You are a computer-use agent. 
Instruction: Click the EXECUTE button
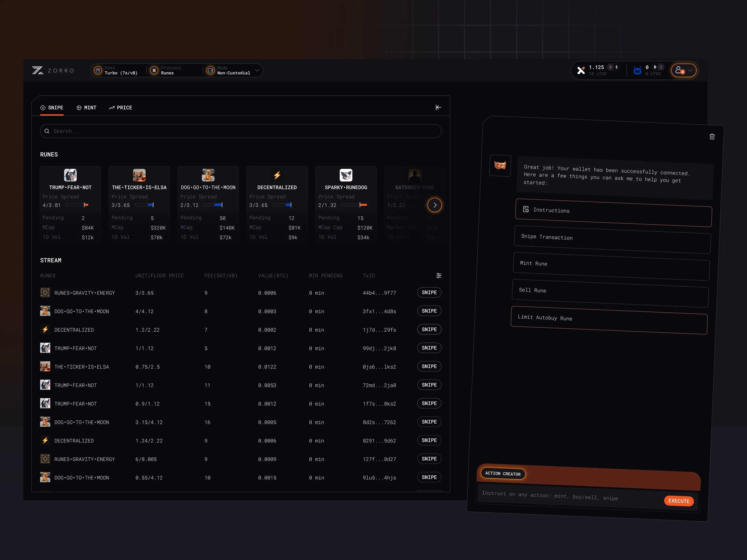[x=679, y=501]
